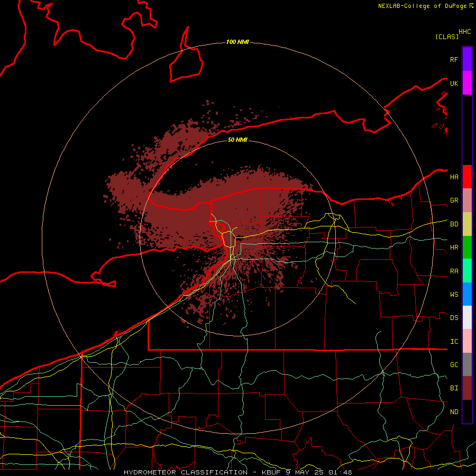Select the "DS" legend label

[454, 318]
